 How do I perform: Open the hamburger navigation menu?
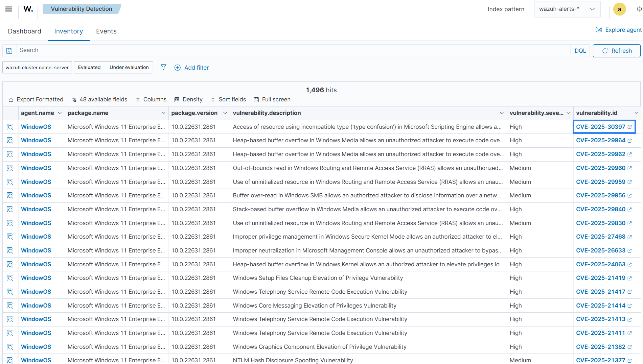point(8,9)
